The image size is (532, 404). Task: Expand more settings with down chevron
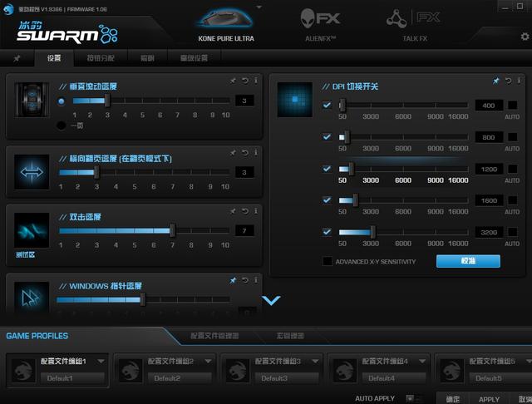coord(271,300)
